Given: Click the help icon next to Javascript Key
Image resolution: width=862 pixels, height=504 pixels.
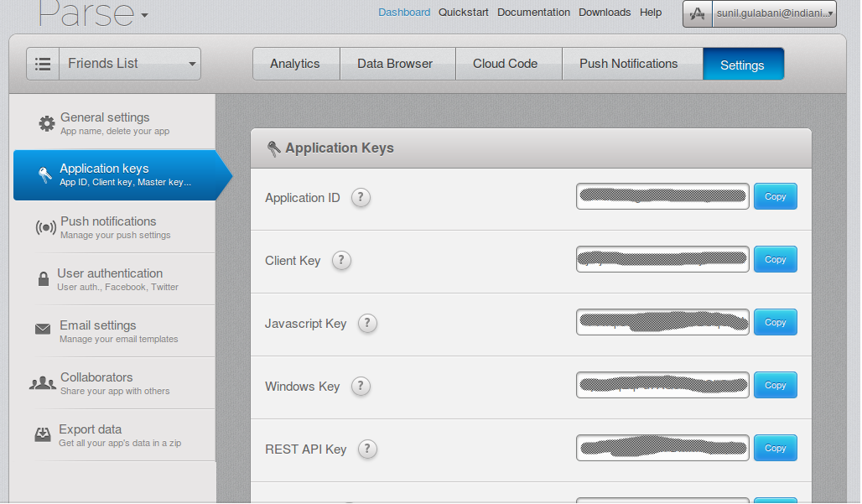Looking at the screenshot, I should (367, 323).
